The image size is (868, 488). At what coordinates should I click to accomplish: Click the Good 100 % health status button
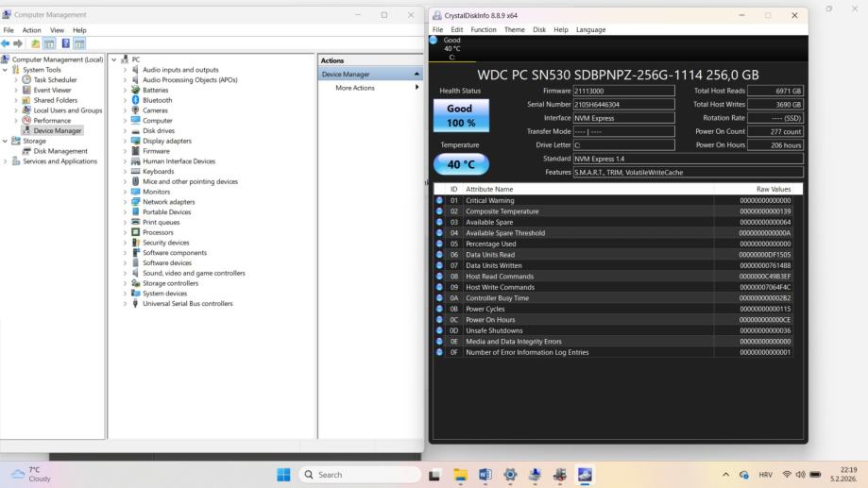pos(461,116)
